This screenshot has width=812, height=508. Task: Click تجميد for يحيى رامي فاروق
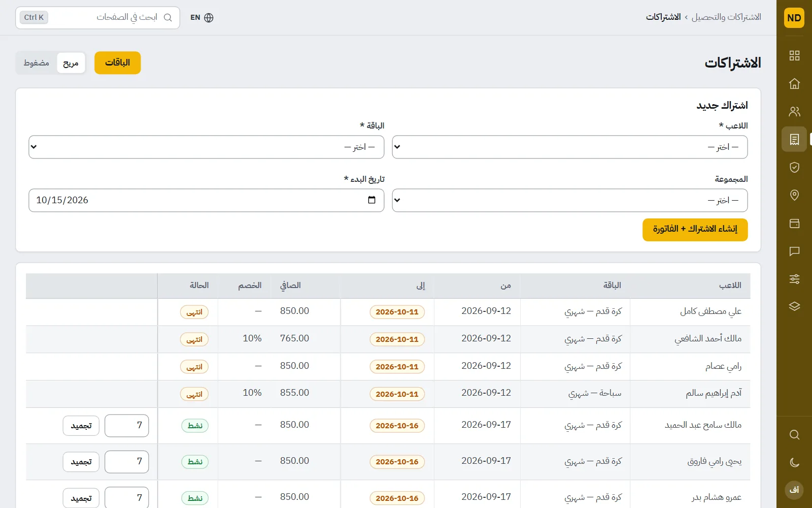coord(81,462)
